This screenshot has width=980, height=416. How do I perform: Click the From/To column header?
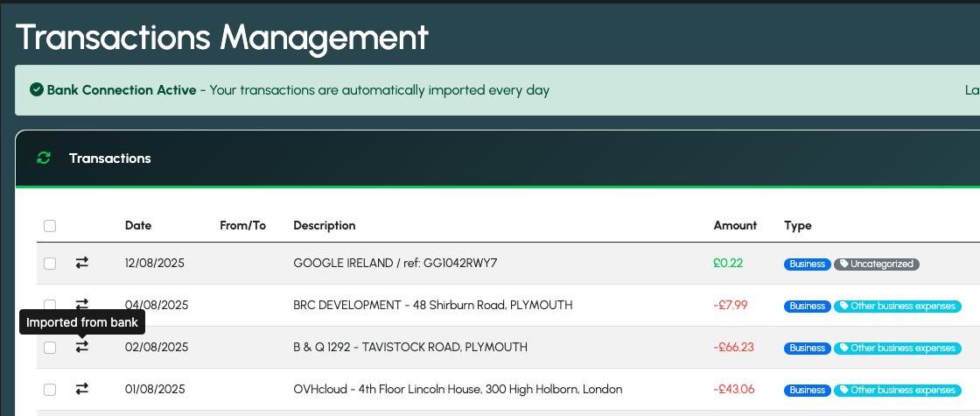click(x=242, y=225)
